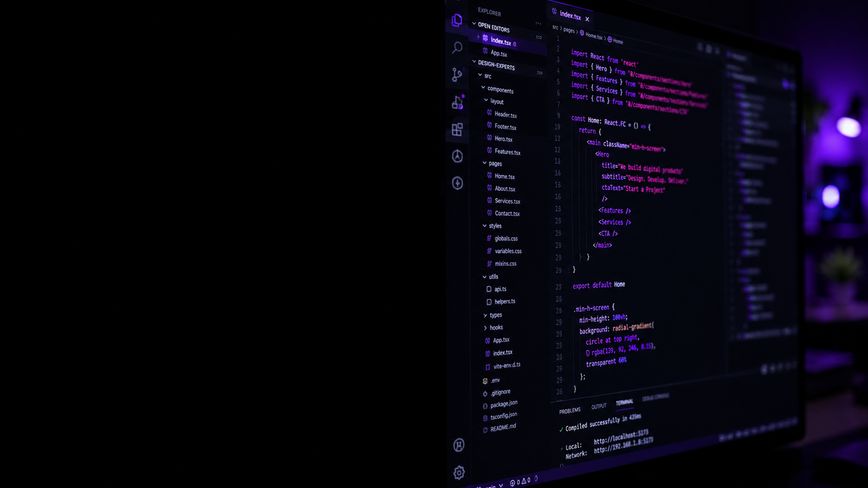Open README.md in the file tree

(x=503, y=427)
